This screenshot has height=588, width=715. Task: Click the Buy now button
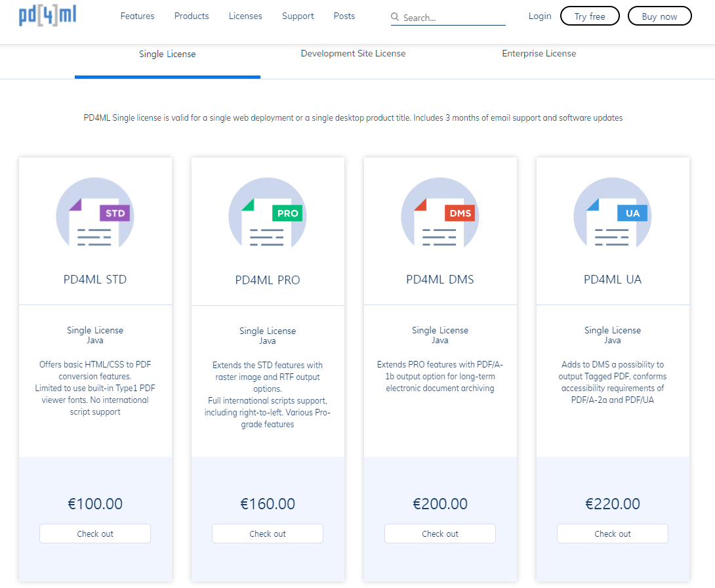click(659, 16)
